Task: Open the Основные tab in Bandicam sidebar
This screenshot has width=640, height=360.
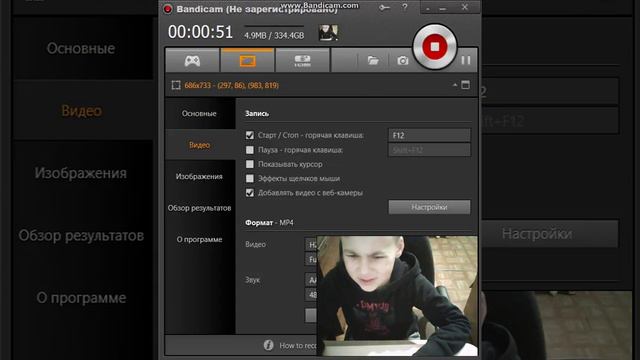Action: click(x=199, y=113)
